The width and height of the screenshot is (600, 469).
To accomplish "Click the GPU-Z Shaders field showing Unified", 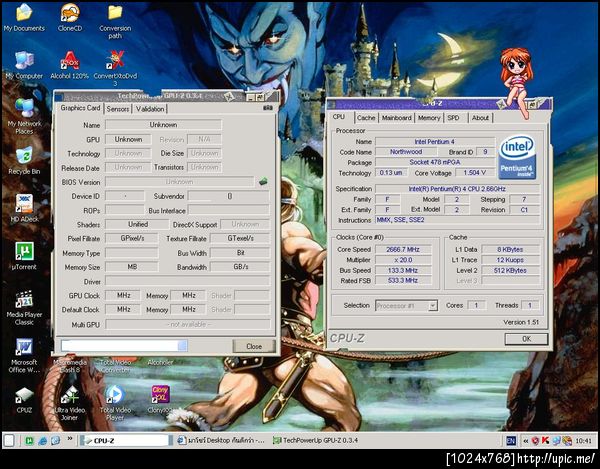I will pos(137,224).
